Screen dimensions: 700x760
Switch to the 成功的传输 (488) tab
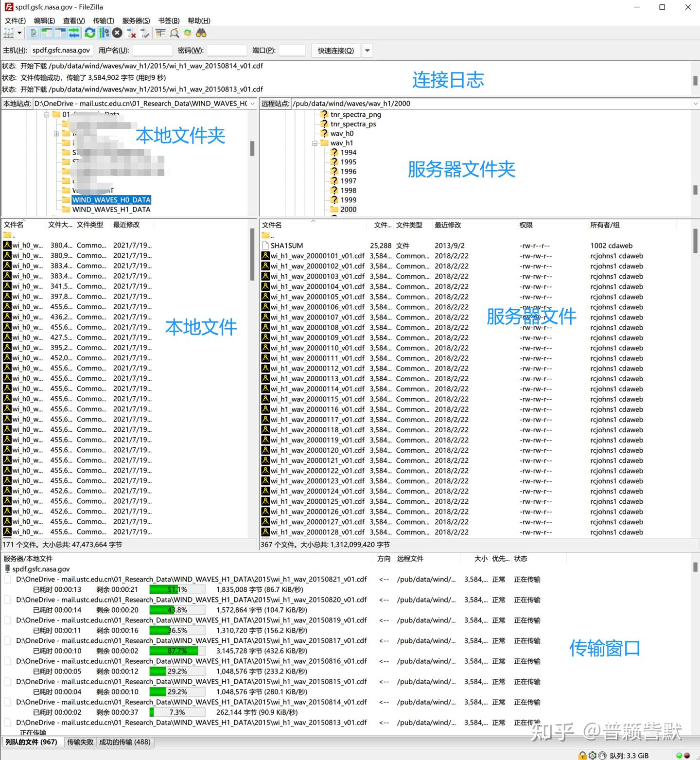pos(125,742)
